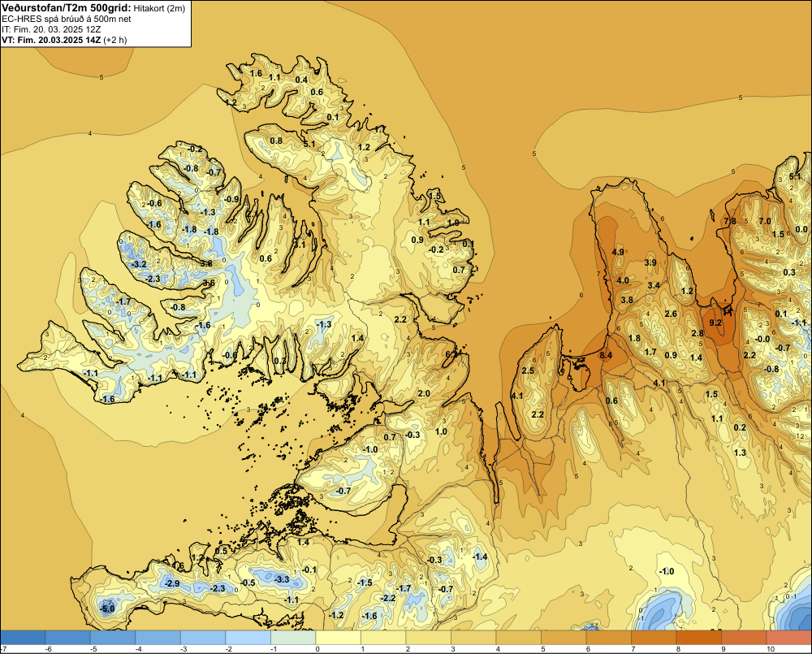Click the -1.2 temperature value
Viewport: 812px width, 654px height.
click(x=337, y=615)
